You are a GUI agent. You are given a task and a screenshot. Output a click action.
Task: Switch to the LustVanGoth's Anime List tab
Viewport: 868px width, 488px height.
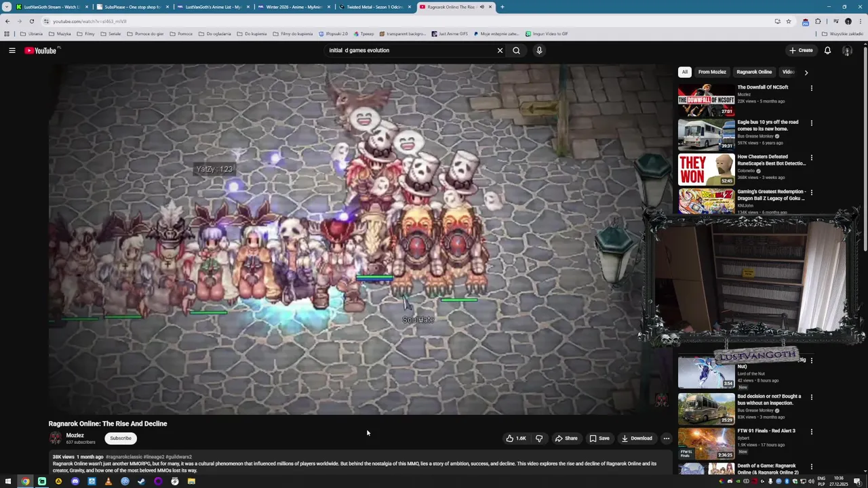click(213, 7)
